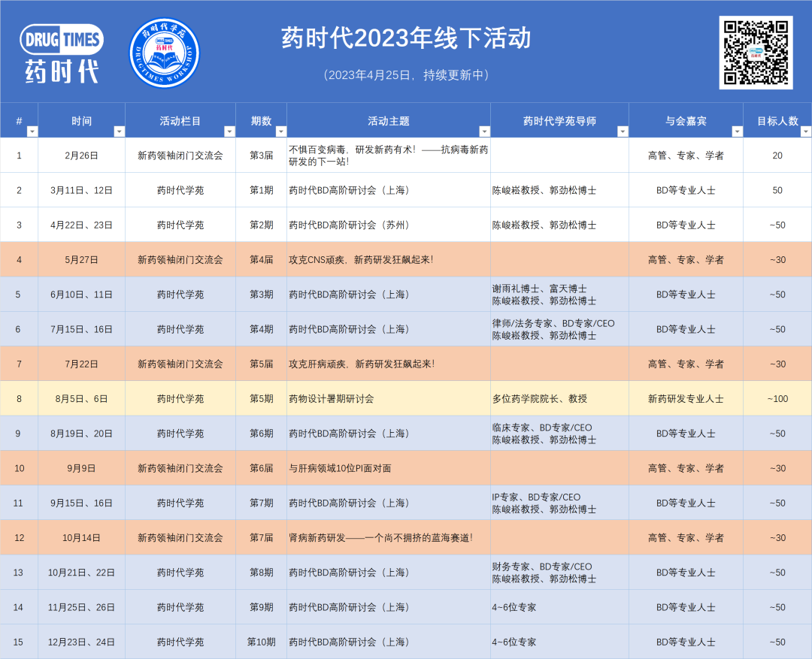
Task: Select 药时代学苑 in the 8月5日 row
Action: point(180,398)
